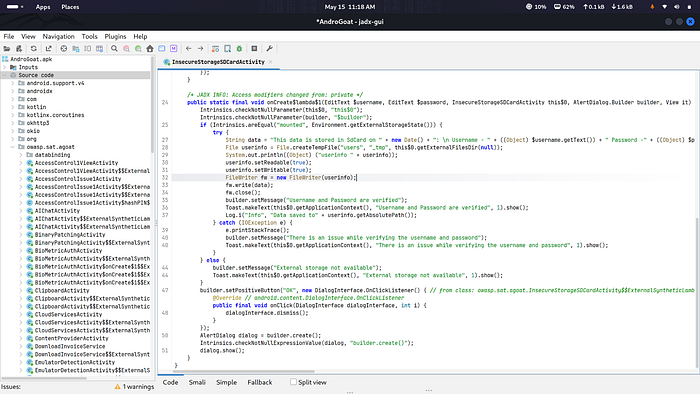Open the Tools menu
Screen dimensions: 700x394
click(89, 37)
